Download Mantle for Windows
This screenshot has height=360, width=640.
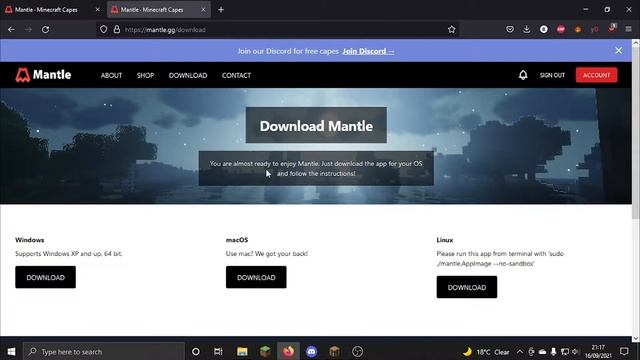pyautogui.click(x=45, y=277)
